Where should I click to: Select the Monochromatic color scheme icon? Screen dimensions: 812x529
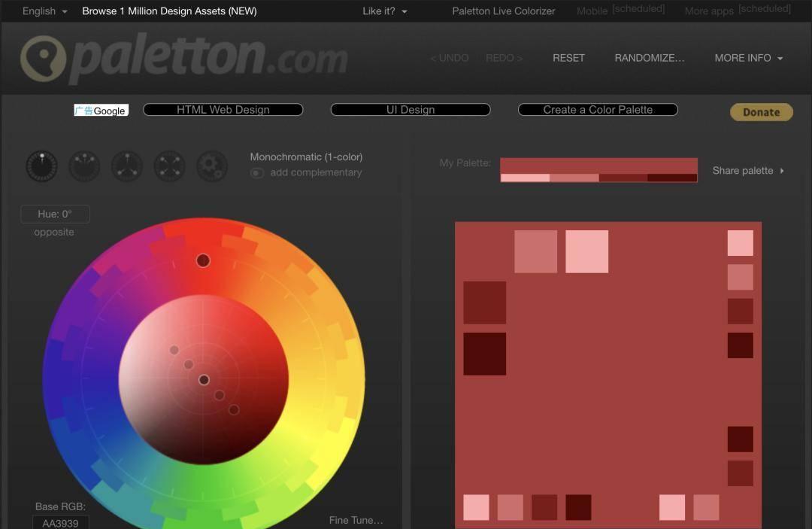point(42,166)
